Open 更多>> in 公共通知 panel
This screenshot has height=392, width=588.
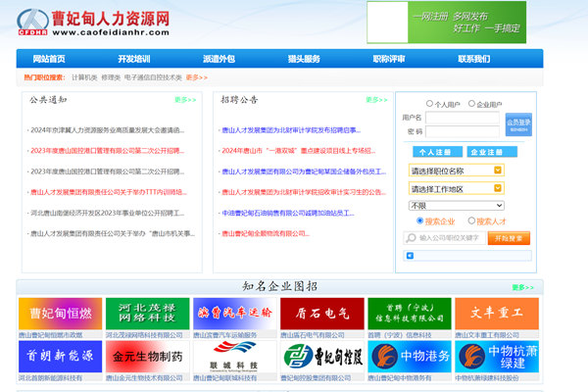click(x=185, y=100)
